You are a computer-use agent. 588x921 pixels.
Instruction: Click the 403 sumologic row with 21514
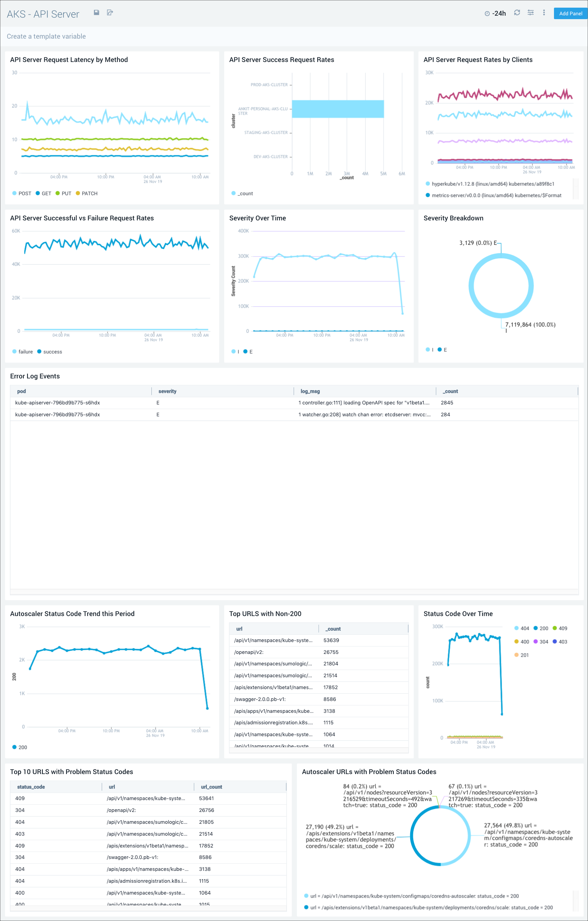coord(148,834)
